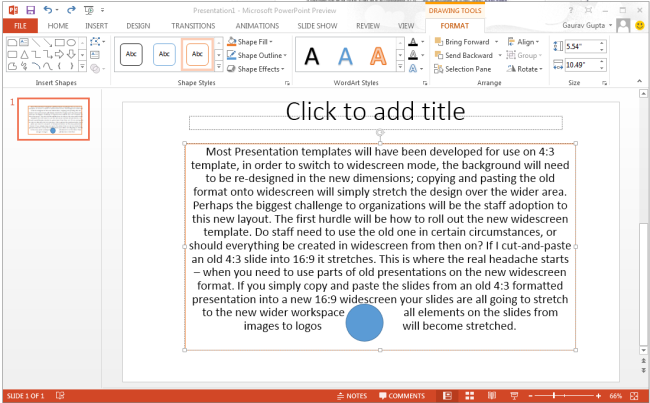Click the Save icon in quick access toolbar

(x=29, y=9)
